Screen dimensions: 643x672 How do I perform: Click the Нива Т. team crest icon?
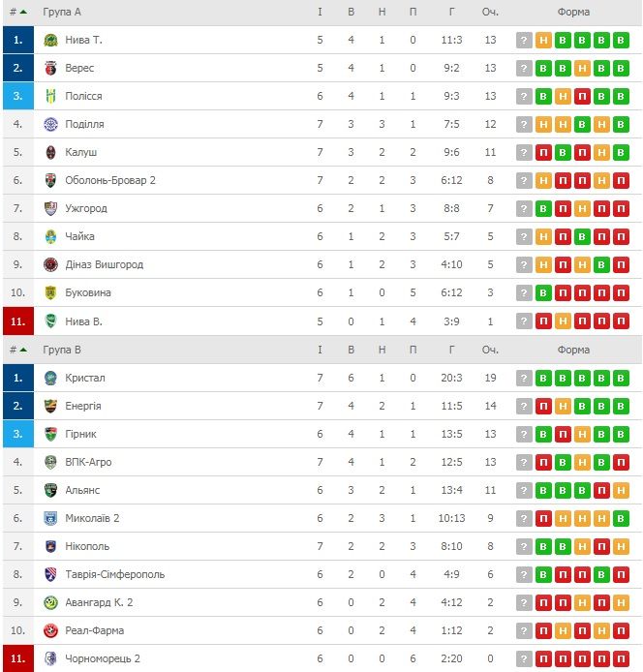click(x=50, y=41)
